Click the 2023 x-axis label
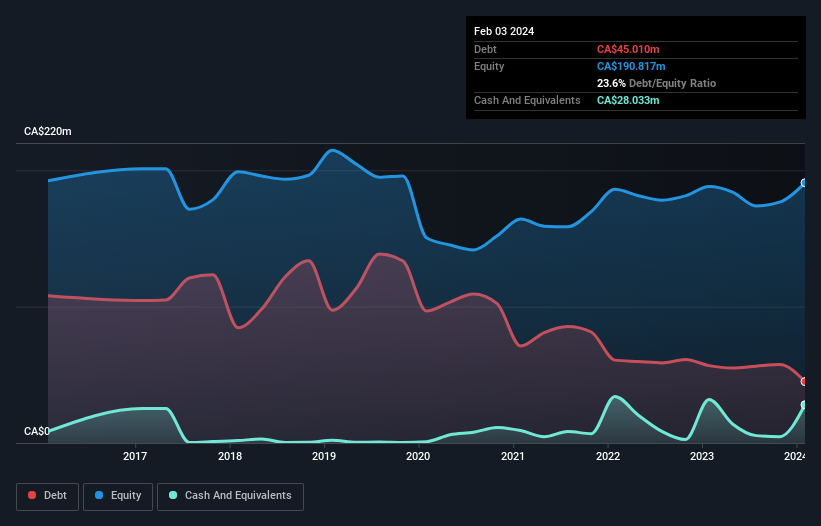821x526 pixels. pos(702,456)
